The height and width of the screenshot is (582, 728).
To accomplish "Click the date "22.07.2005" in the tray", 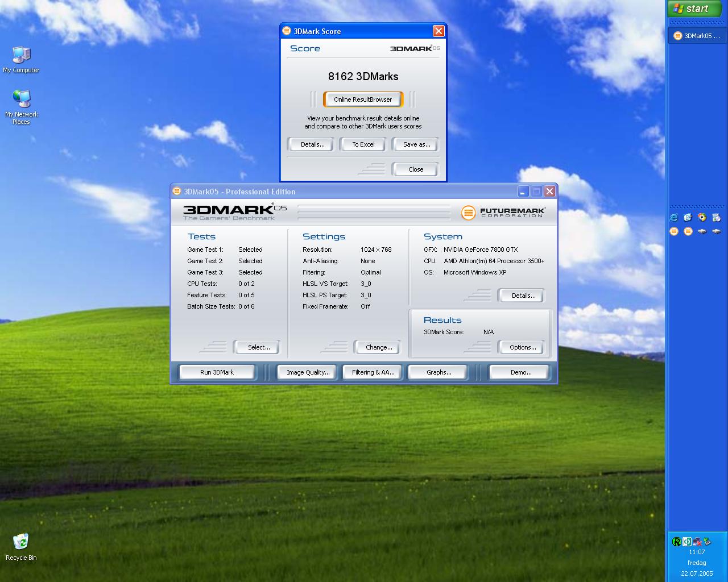I will pyautogui.click(x=697, y=573).
